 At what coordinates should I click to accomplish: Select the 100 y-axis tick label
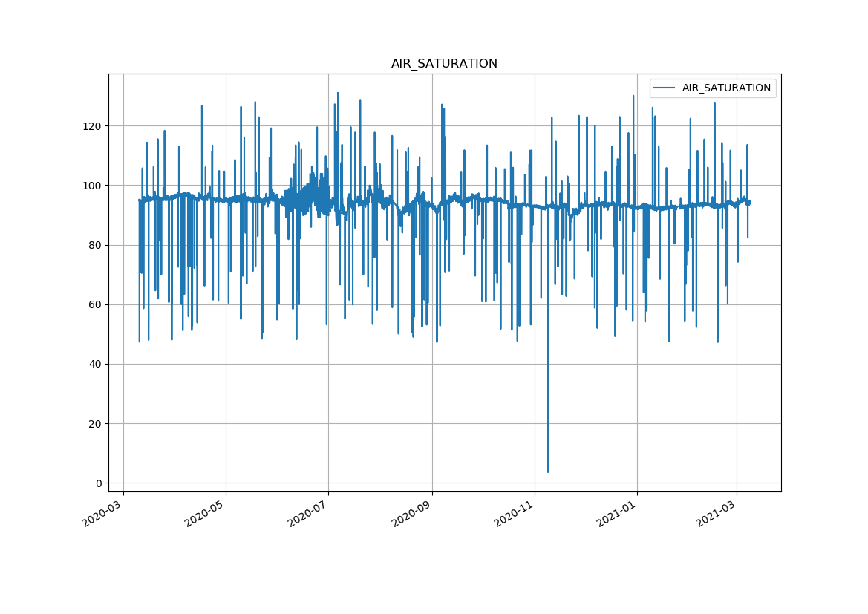(93, 186)
